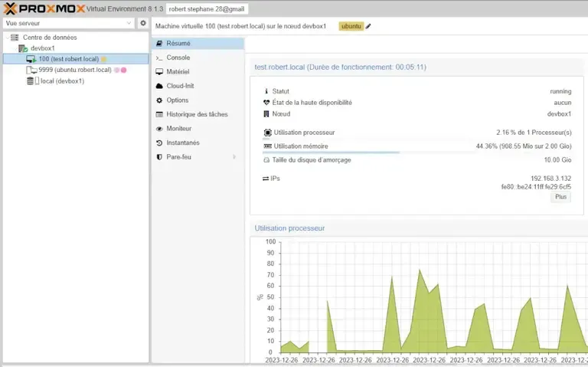
Task: Click the pencil icon to edit tags
Action: [368, 26]
